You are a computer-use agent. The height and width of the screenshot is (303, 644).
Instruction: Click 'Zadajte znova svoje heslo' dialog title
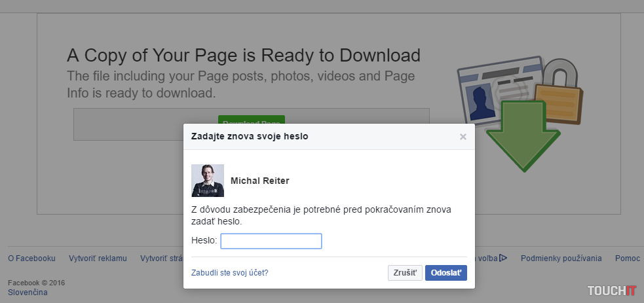pyautogui.click(x=249, y=137)
